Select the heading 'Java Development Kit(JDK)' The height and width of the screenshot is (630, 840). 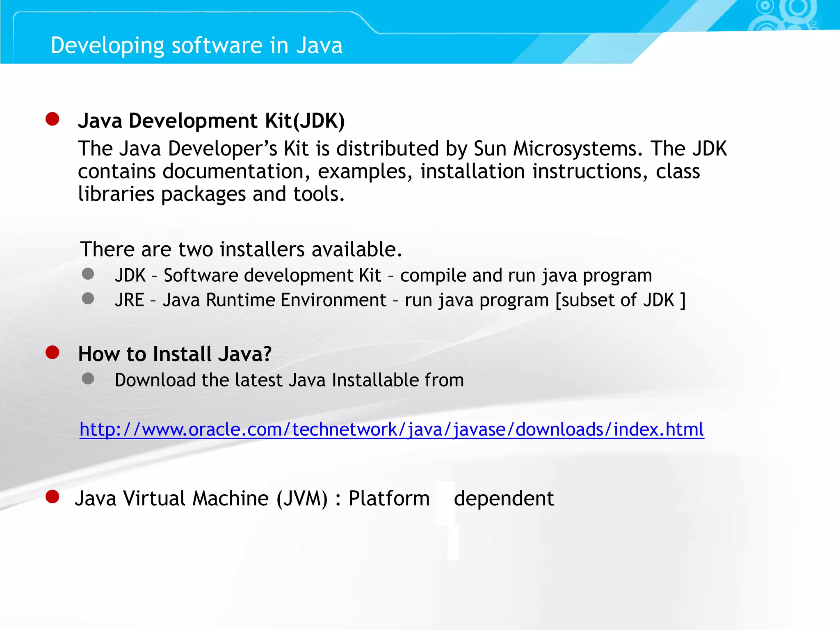pos(211,121)
